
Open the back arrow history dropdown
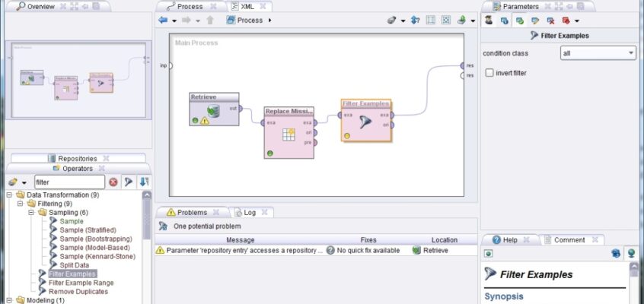[x=174, y=21]
